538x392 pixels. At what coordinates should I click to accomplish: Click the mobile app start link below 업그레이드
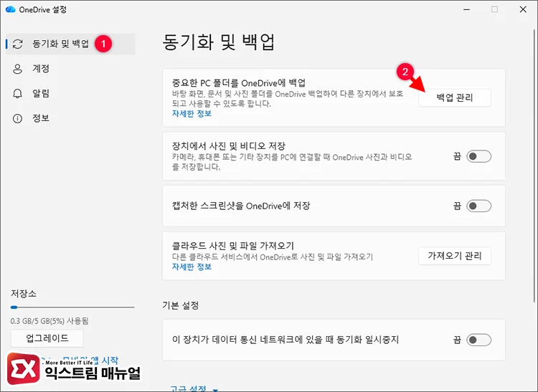79,360
